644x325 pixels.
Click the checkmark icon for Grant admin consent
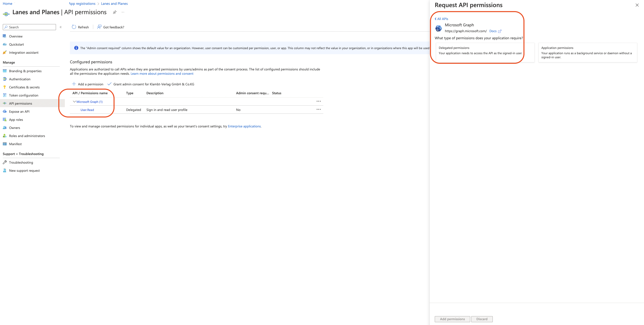[x=109, y=84]
